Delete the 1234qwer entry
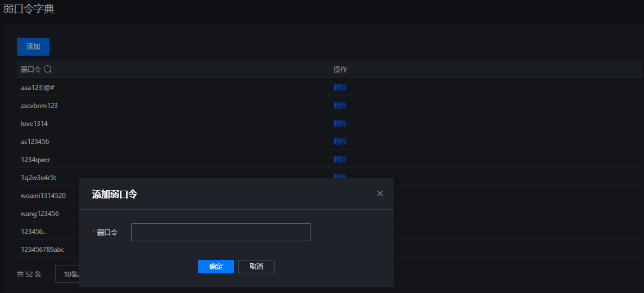This screenshot has width=644, height=293. [x=340, y=160]
